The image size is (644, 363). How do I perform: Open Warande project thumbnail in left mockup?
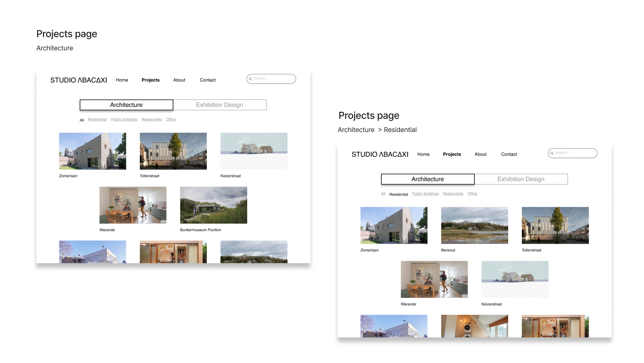pos(133,205)
